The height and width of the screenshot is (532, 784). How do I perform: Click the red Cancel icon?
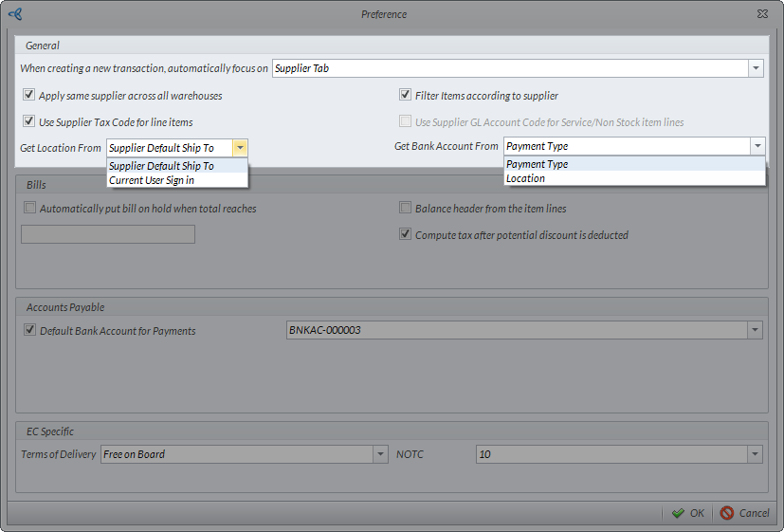(x=727, y=513)
